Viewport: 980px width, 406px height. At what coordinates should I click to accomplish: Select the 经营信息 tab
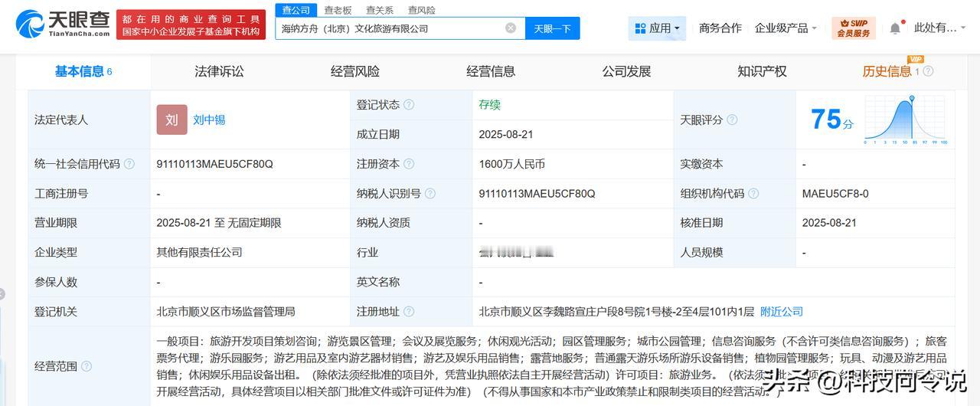click(x=491, y=71)
